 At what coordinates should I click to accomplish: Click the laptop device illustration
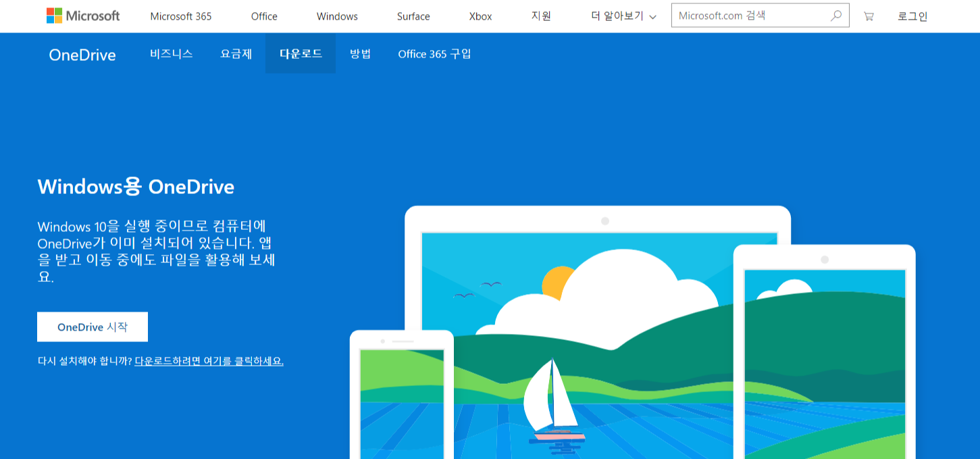598,332
